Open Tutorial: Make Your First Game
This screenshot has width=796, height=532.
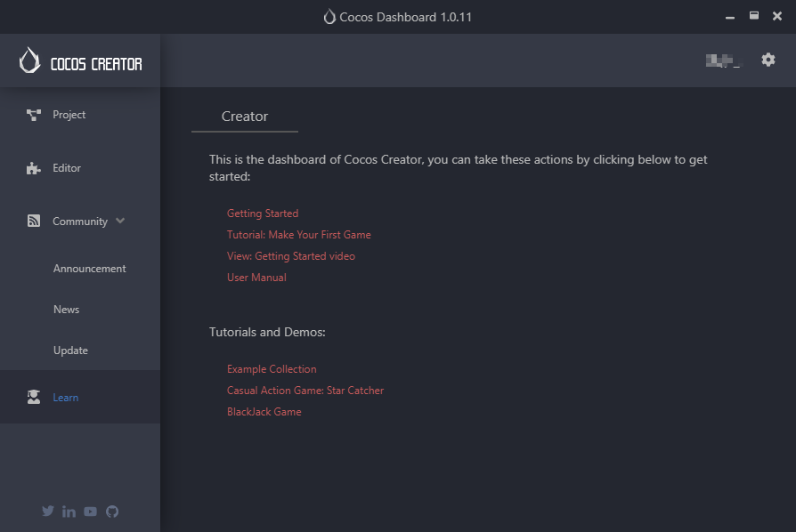coord(298,235)
